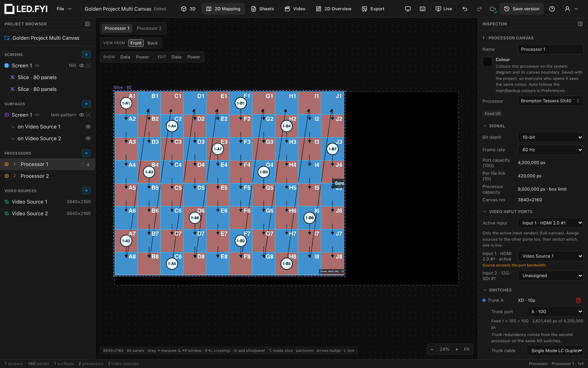Viewport: 588px width, 368px height.
Task: Open the user account icon
Action: pos(567,9)
